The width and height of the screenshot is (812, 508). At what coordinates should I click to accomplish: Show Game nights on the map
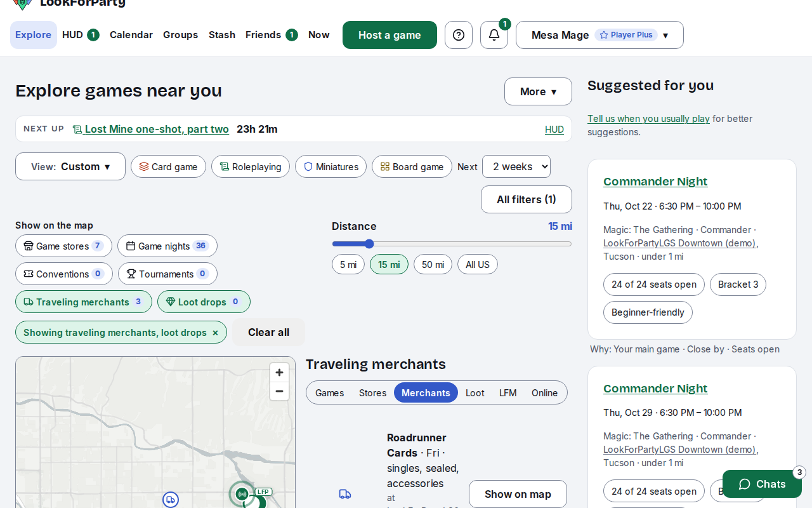click(167, 246)
